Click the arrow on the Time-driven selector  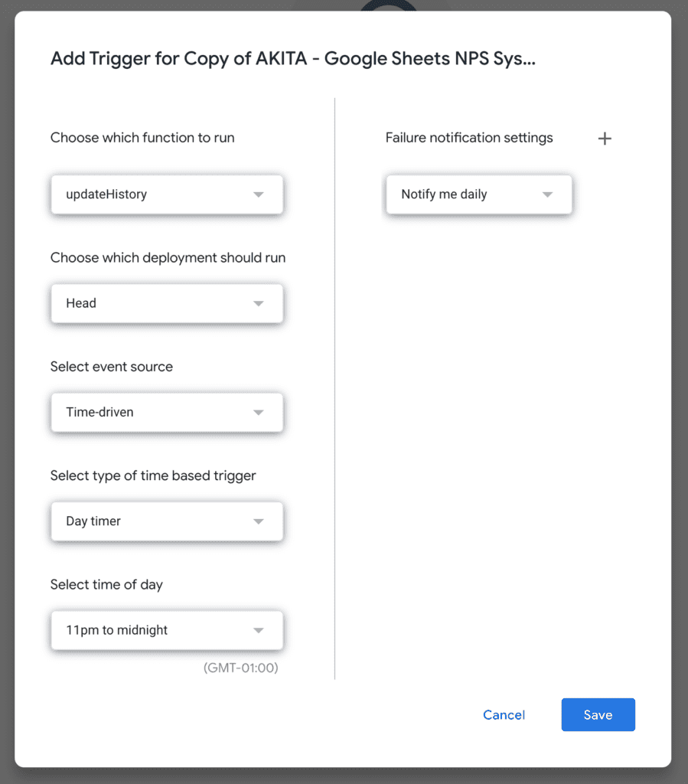click(x=259, y=413)
